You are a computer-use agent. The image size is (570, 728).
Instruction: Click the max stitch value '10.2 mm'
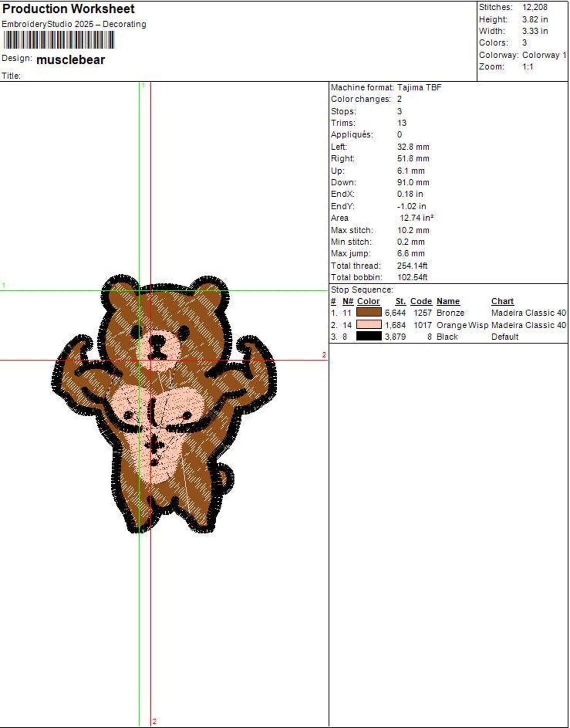[x=413, y=230]
